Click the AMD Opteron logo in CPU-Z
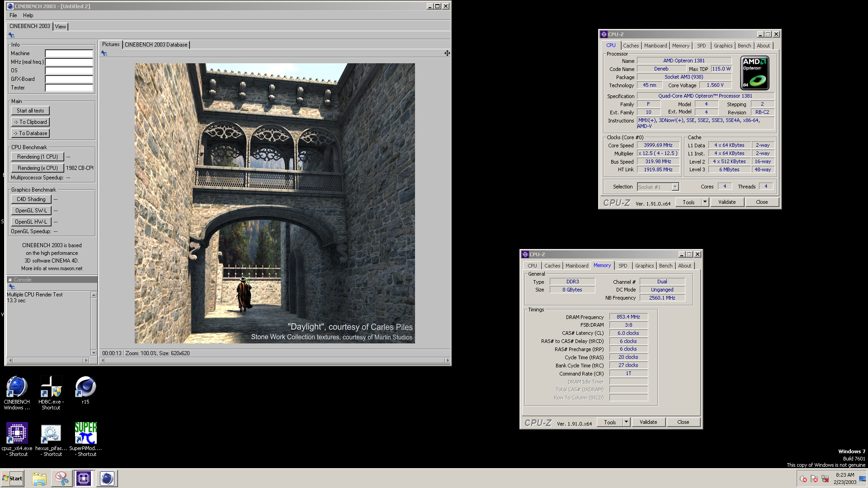 point(755,73)
